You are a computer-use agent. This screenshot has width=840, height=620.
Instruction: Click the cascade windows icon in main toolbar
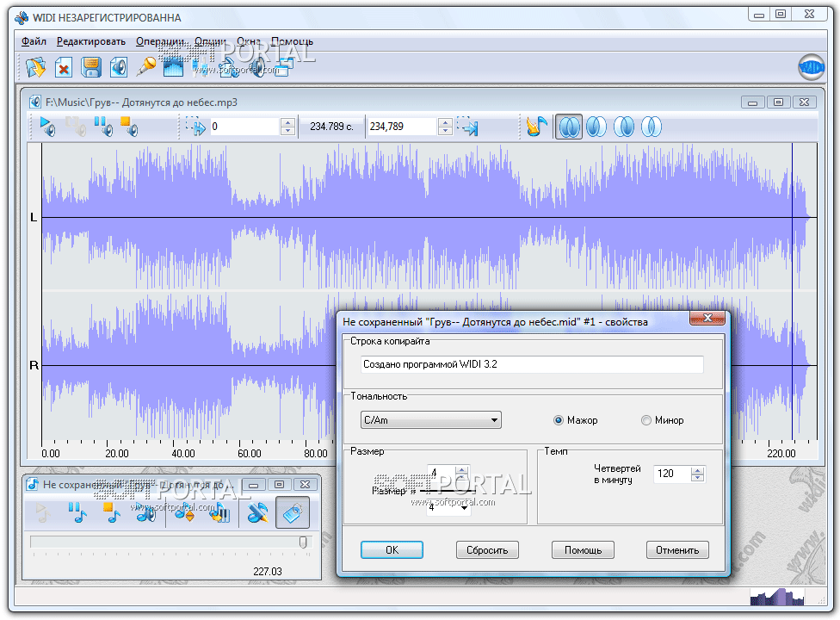pos(285,67)
